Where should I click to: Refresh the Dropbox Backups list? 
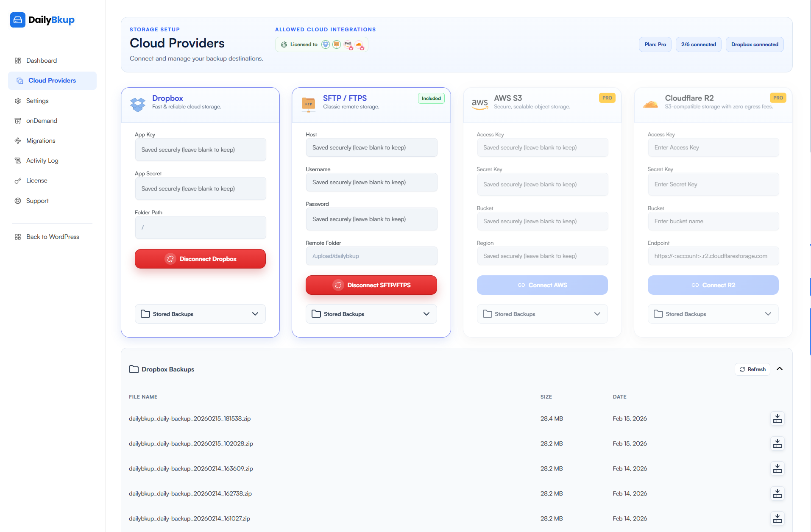coord(752,369)
